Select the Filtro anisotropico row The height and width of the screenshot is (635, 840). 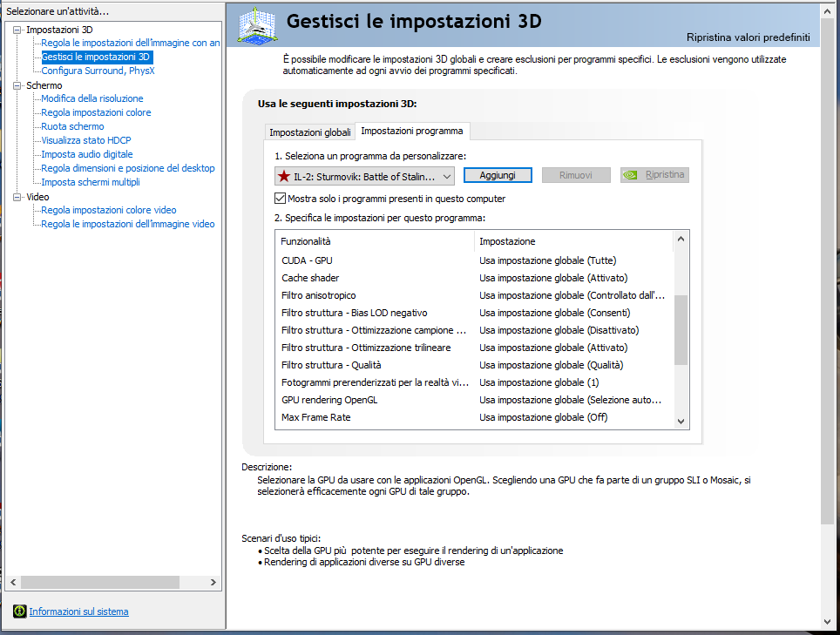(x=474, y=295)
